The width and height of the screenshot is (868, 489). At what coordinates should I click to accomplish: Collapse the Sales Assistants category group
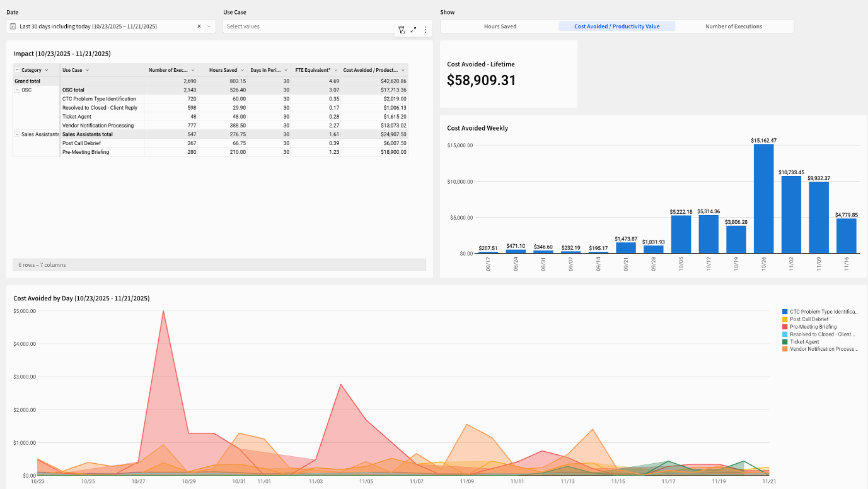tap(17, 134)
